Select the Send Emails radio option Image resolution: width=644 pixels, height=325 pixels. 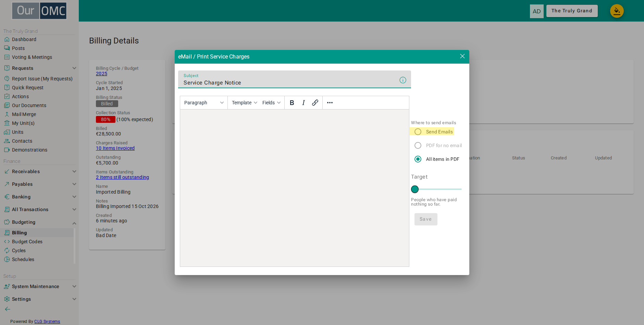tap(418, 132)
